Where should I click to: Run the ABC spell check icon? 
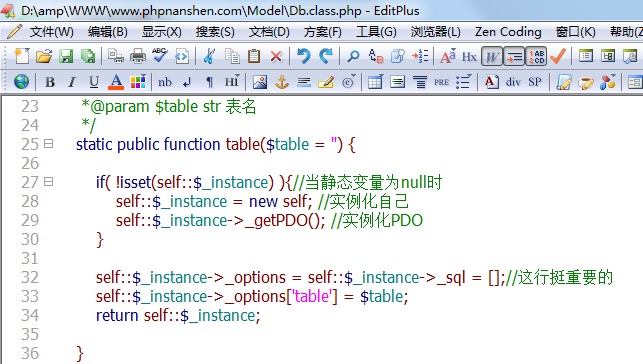160,56
